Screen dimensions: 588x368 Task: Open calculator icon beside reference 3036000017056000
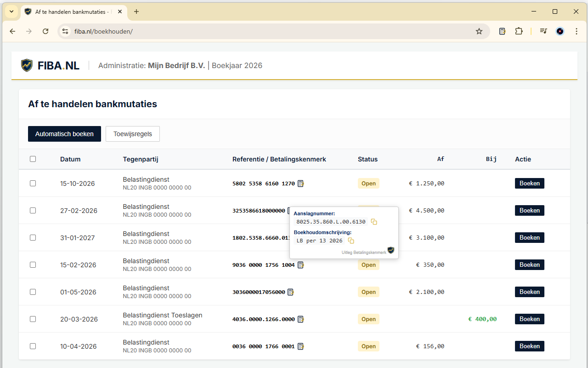click(290, 292)
